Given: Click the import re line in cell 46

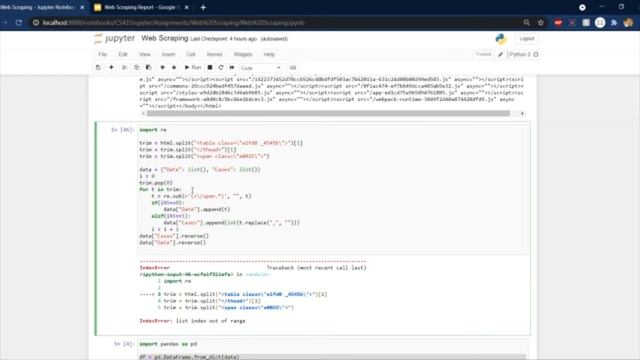Looking at the screenshot, I should point(153,130).
